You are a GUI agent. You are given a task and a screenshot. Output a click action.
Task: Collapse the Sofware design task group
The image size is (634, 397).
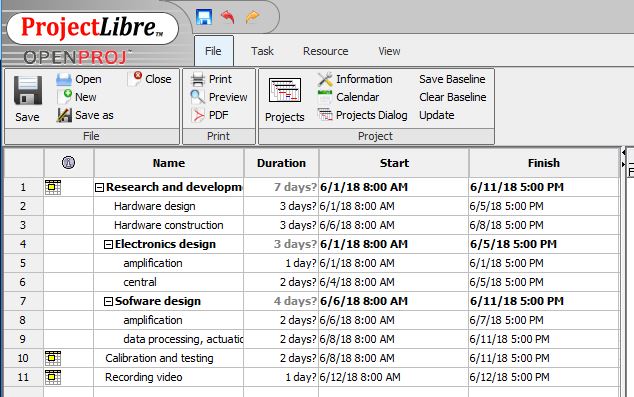click(108, 302)
